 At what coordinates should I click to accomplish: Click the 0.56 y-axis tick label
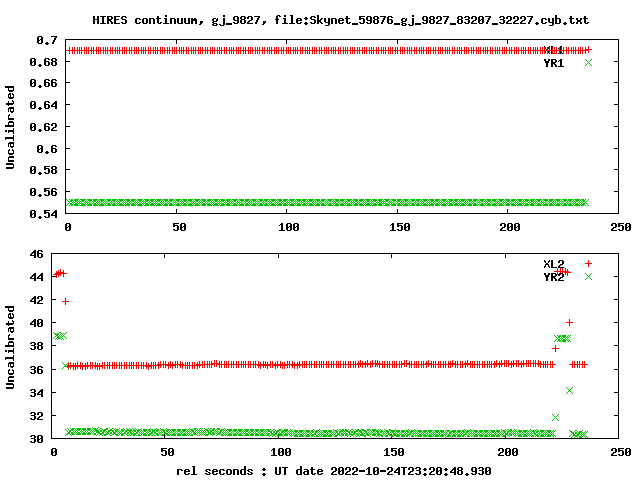pos(43,192)
